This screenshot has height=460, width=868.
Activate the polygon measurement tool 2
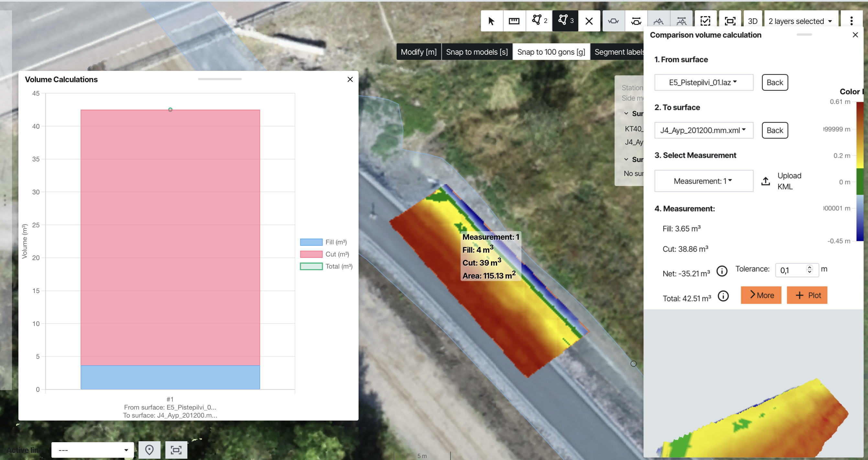click(538, 21)
